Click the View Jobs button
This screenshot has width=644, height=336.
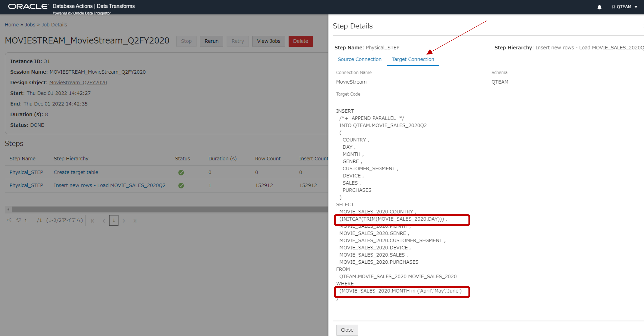pos(268,41)
